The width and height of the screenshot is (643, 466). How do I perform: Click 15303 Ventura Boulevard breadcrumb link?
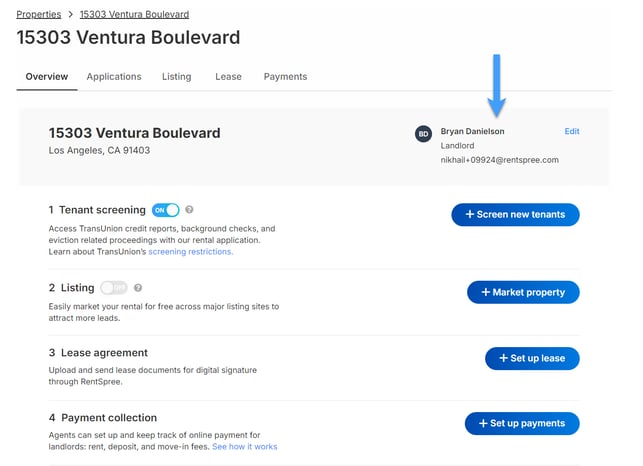(135, 14)
